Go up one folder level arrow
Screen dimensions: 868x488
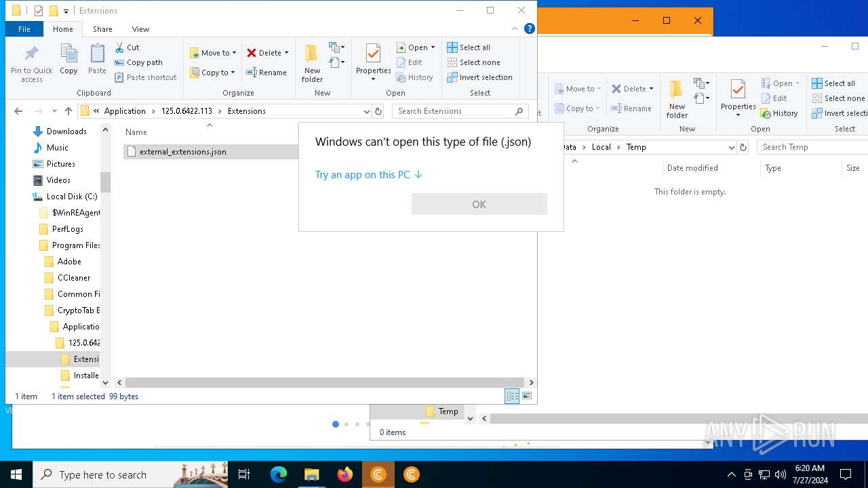click(68, 111)
